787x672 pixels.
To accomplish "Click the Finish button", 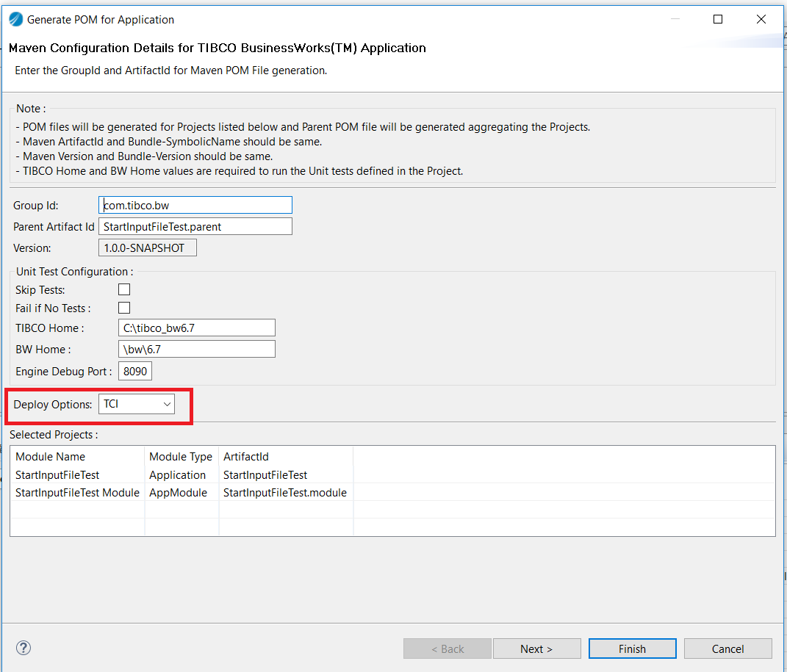I will [x=633, y=649].
